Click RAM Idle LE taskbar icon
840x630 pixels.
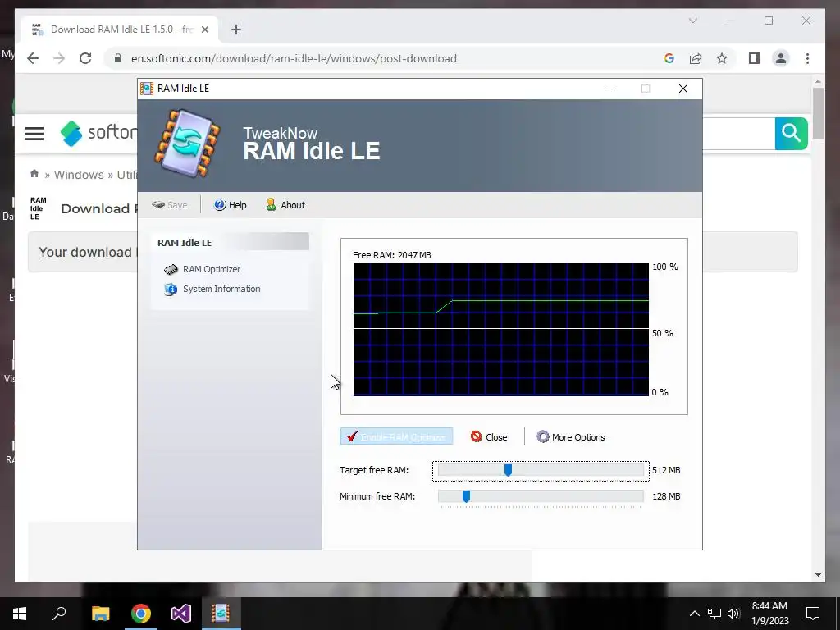pyautogui.click(x=221, y=614)
